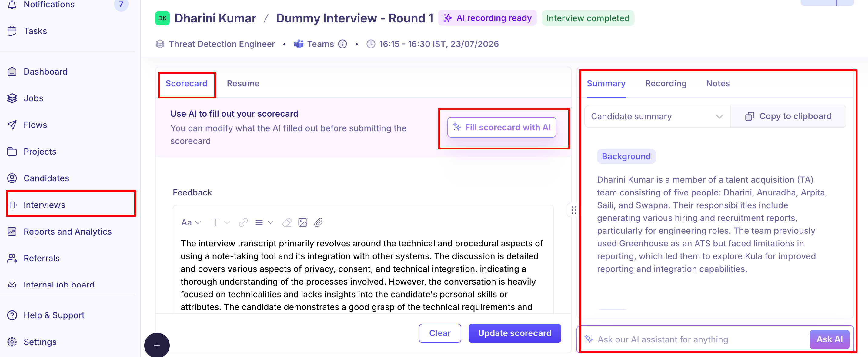Open the Notifications bell icon
The image size is (868, 357).
tap(12, 4)
